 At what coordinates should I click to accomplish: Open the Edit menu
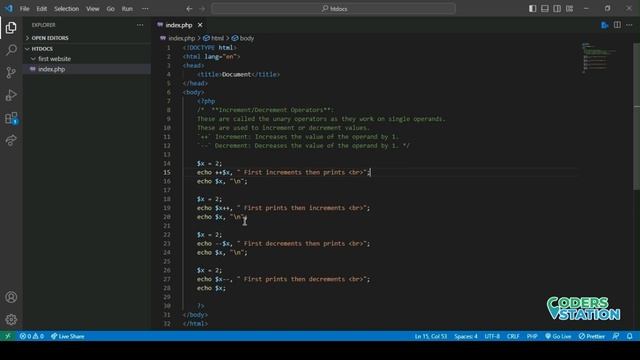click(42, 9)
